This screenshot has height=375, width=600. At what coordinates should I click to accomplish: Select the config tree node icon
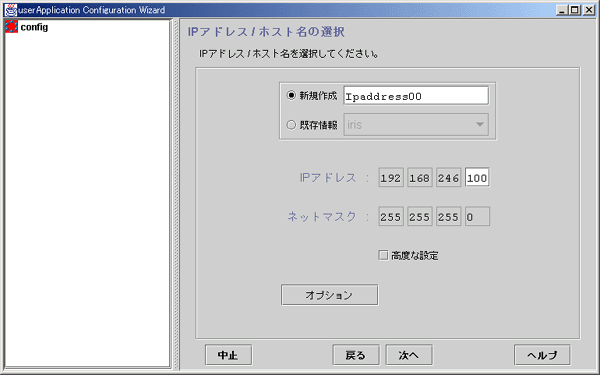click(11, 27)
